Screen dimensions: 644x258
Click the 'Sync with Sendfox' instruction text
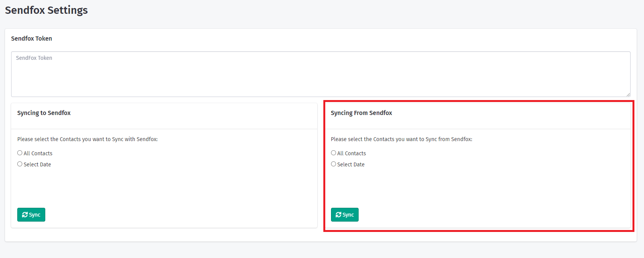coord(87,139)
